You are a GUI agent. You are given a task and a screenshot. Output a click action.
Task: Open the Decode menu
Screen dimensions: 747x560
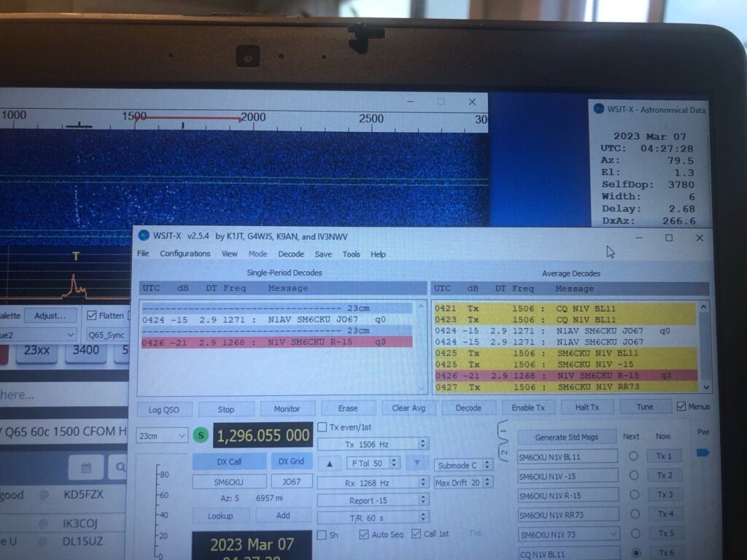(x=290, y=254)
